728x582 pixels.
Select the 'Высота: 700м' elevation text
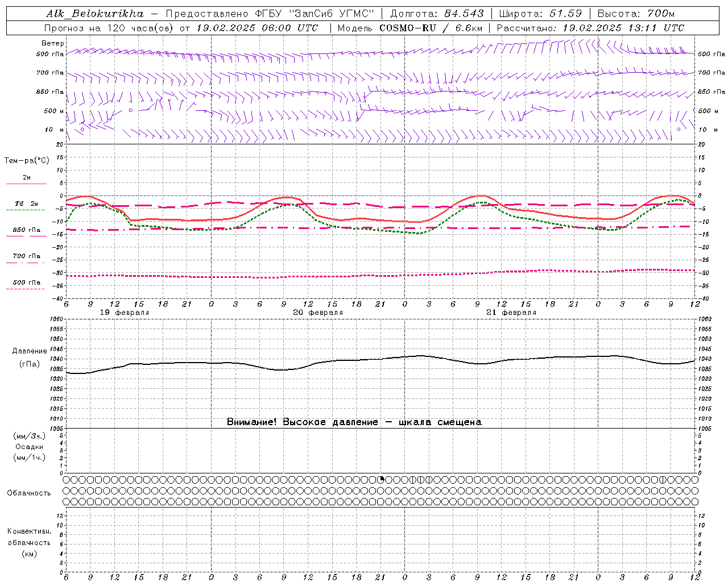(x=636, y=14)
